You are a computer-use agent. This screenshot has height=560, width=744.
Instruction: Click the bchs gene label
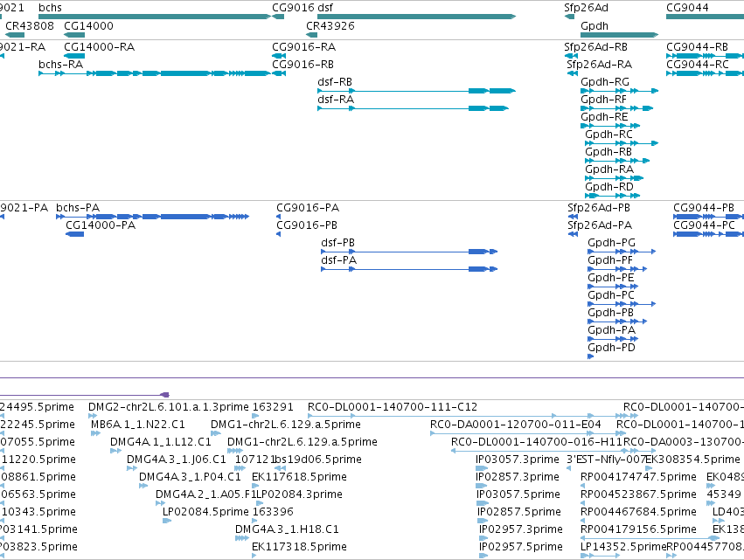(x=50, y=8)
